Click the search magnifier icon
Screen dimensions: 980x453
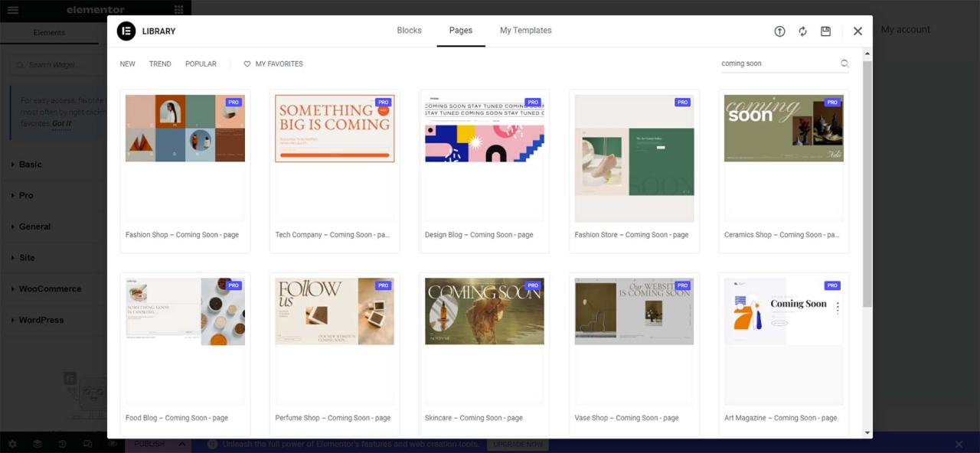coord(844,64)
